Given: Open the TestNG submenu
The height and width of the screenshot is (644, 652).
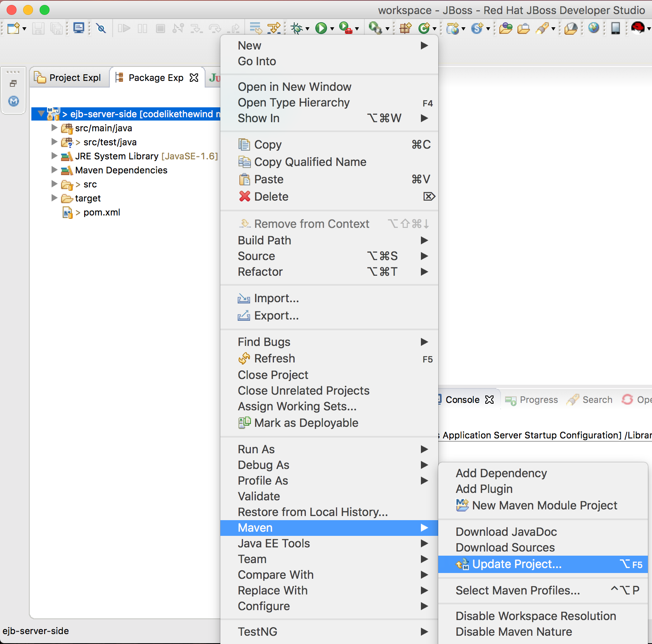Looking at the screenshot, I should pyautogui.click(x=329, y=632).
